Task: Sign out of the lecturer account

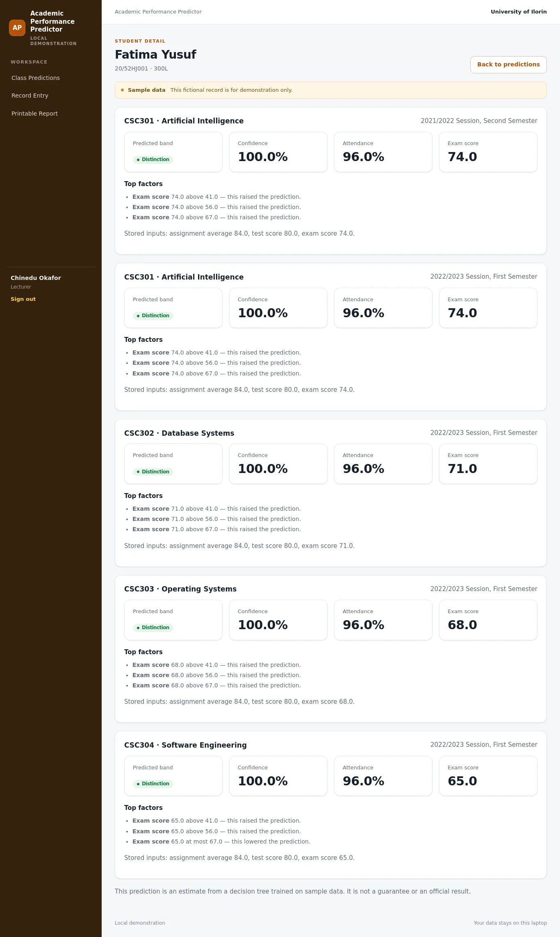Action: click(x=23, y=299)
